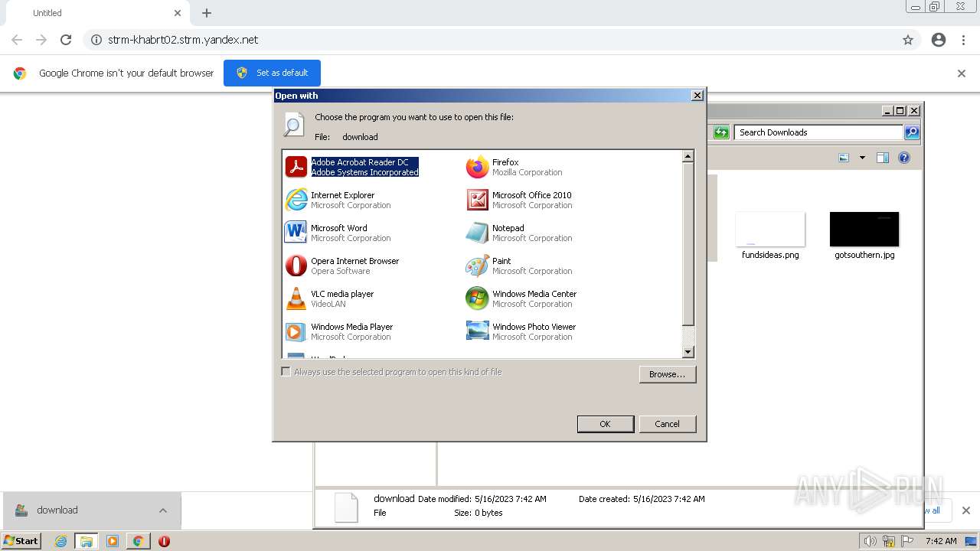Viewport: 980px width, 551px height.
Task: Open Explorer help question mark
Action: click(x=904, y=158)
